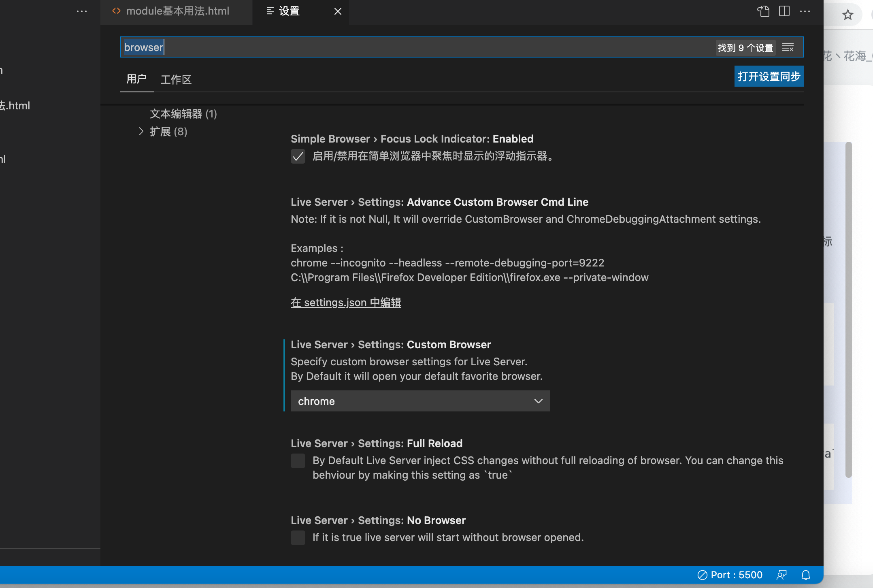Enable the Full Reload checkbox
Screen dimensions: 873x588
pos(298,461)
